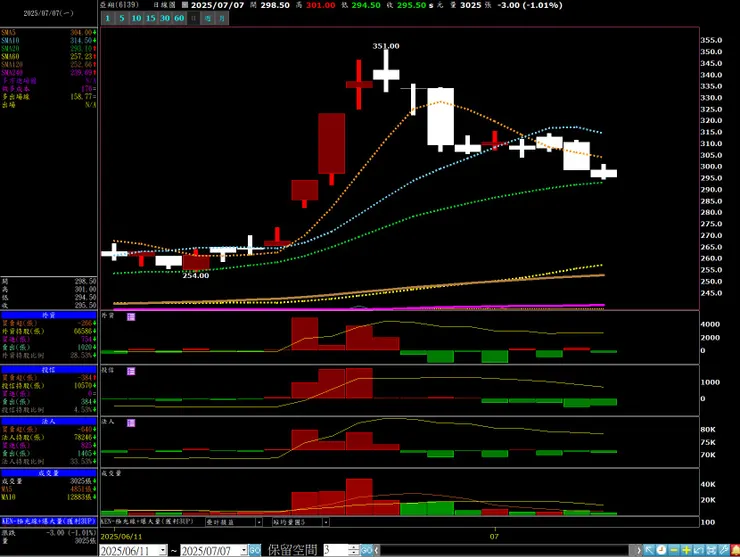740x557 pixels.
Task: Click the stock name 亞翔(6139) title
Action: (119, 5)
